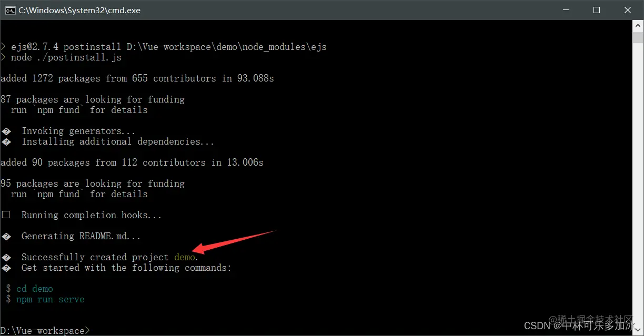Click '87 packages are looking for funding'
This screenshot has height=336, width=644.
(93, 99)
